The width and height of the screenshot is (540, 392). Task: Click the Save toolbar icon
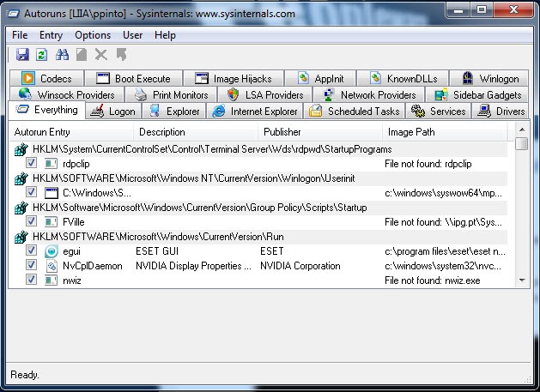pyautogui.click(x=22, y=55)
